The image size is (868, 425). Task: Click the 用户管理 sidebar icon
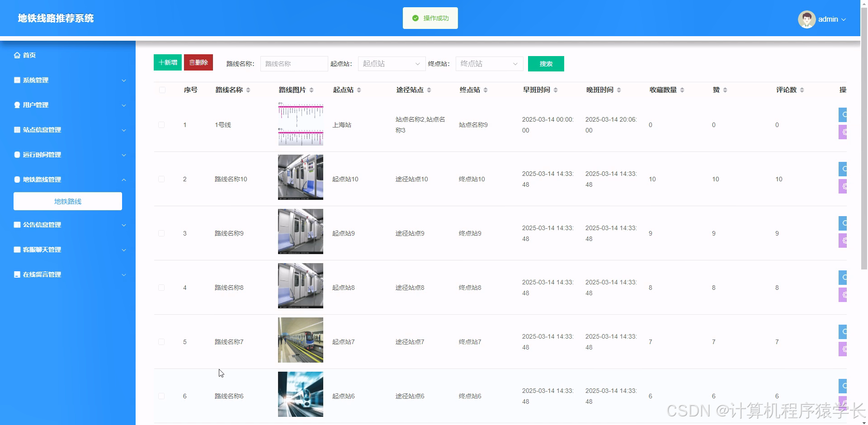(x=17, y=105)
